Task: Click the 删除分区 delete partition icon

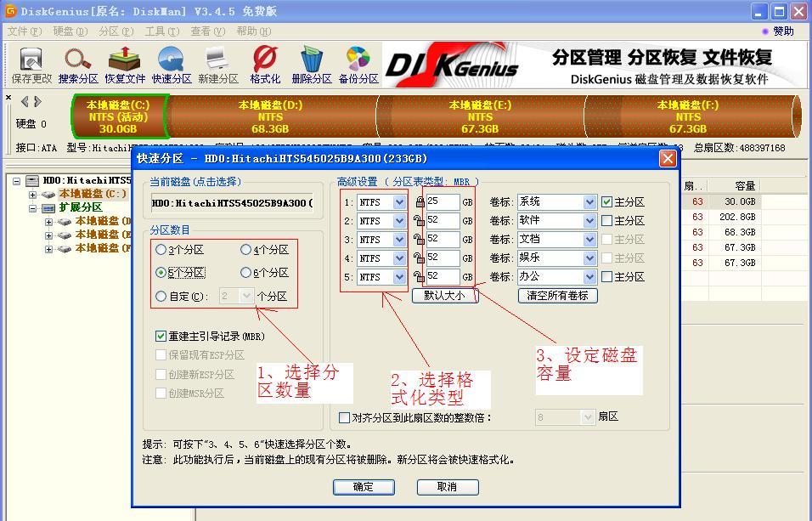Action: [x=311, y=65]
